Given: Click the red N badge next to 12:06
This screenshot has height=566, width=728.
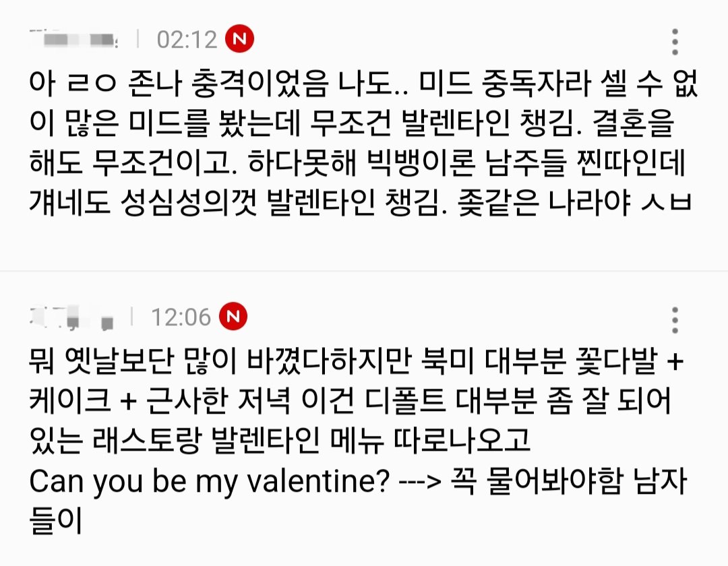Looking at the screenshot, I should 233,317.
